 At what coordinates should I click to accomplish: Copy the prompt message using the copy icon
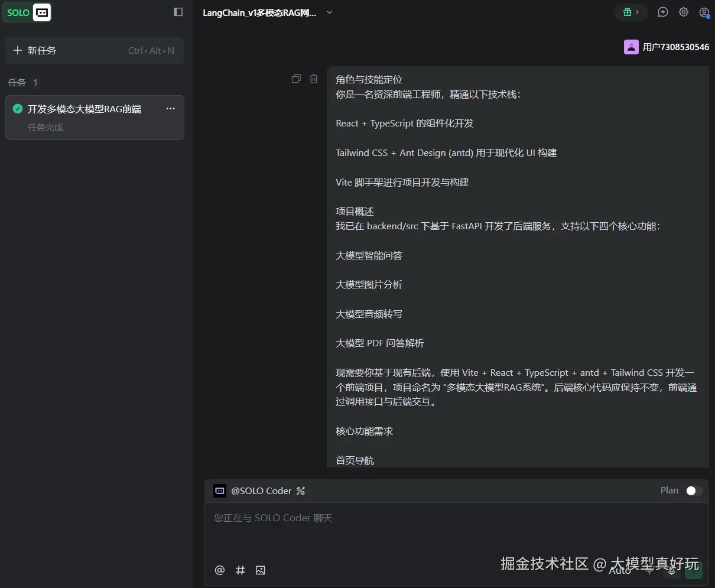coord(296,79)
